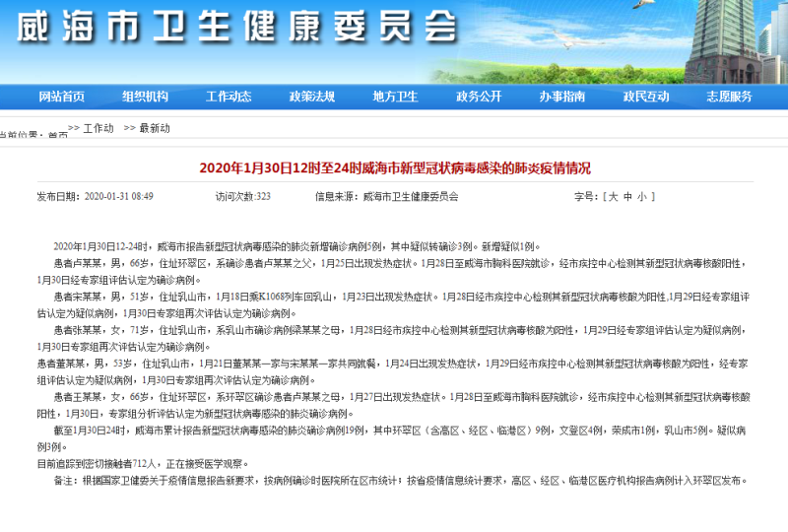Open the 政策法规 nav item
Image resolution: width=788 pixels, height=532 pixels.
coord(312,97)
